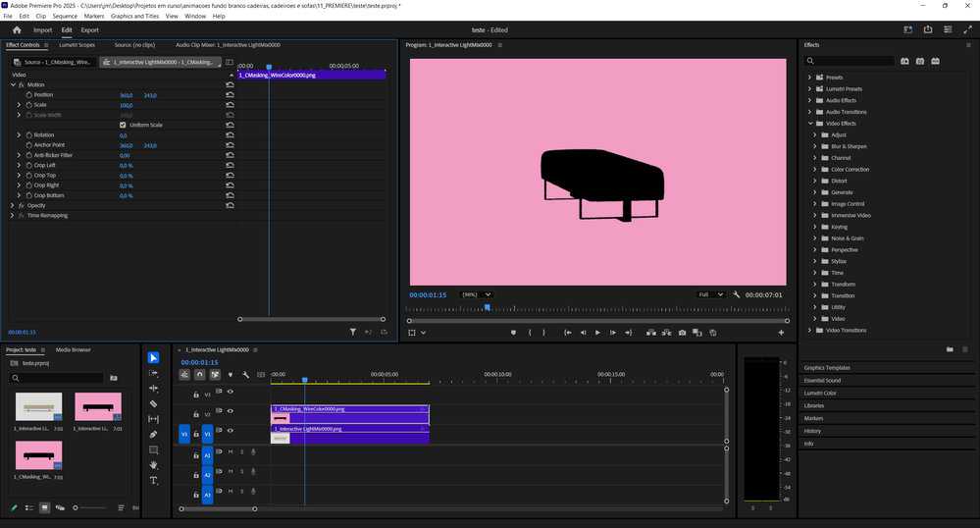Open the Export workspace tab

(89, 30)
